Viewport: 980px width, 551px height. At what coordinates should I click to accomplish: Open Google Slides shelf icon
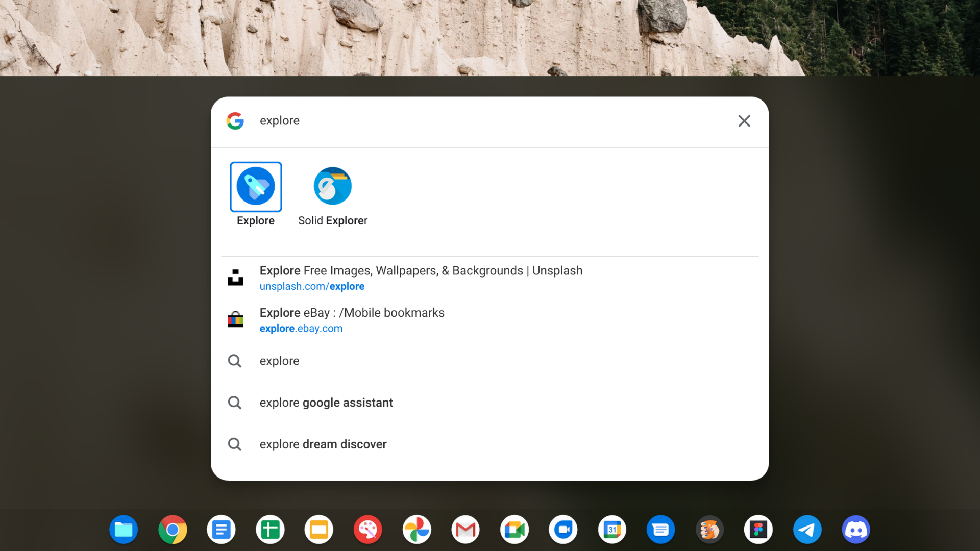point(319,530)
